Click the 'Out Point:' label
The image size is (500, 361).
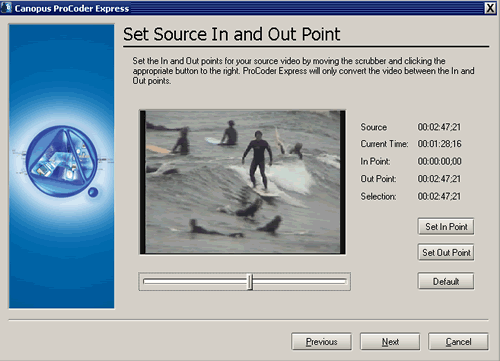378,179
